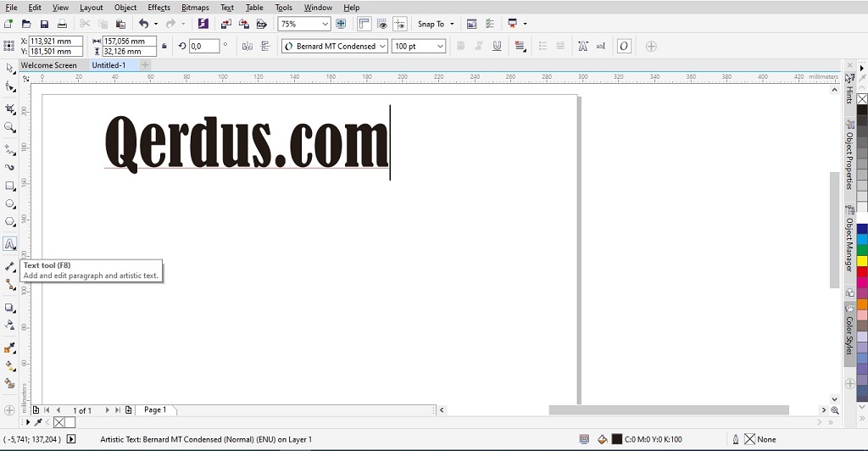Select the Polygon tool
868x451 pixels.
pyautogui.click(x=9, y=222)
